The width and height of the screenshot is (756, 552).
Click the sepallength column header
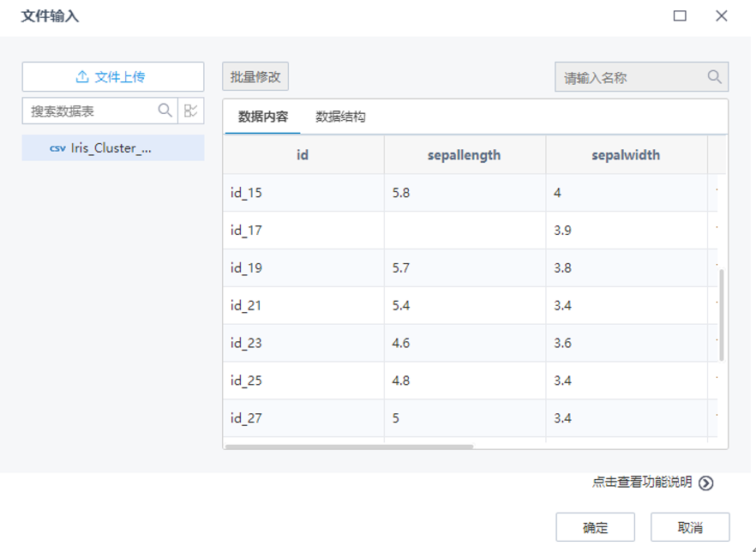pyautogui.click(x=463, y=155)
